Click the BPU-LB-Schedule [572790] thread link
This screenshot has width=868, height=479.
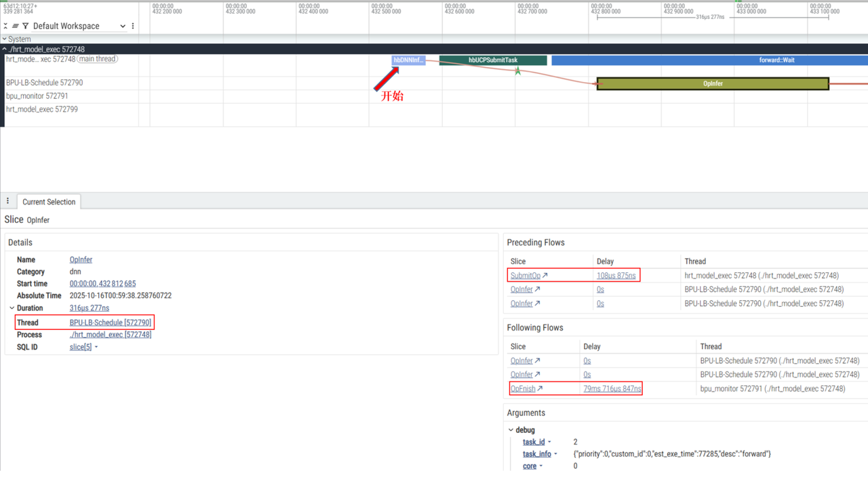111,322
